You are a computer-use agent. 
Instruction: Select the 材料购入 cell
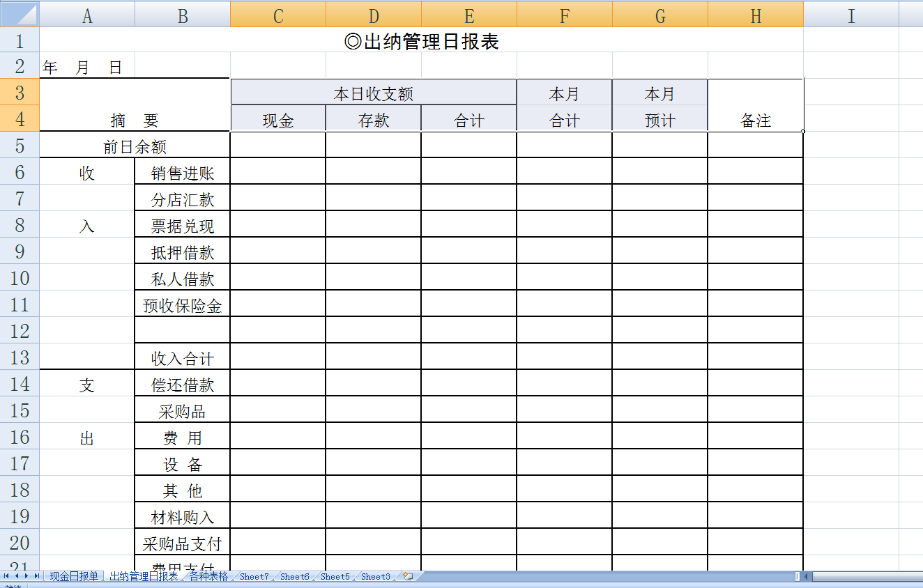tap(183, 516)
